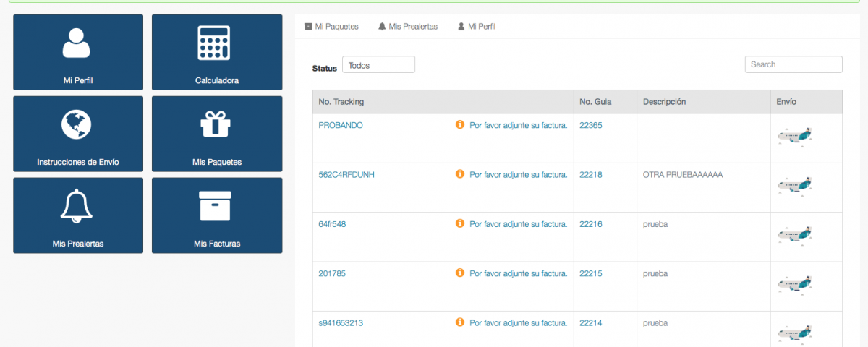
Task: Click 'Por favor adjunte su factura' for s941653213
Action: click(x=519, y=323)
